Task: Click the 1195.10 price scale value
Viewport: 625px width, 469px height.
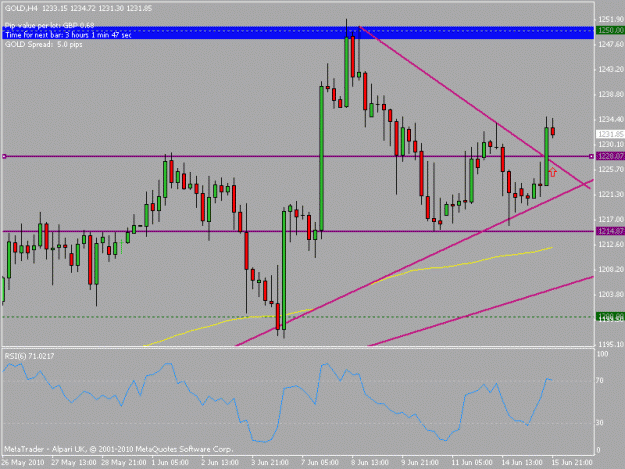Action: tap(611, 344)
